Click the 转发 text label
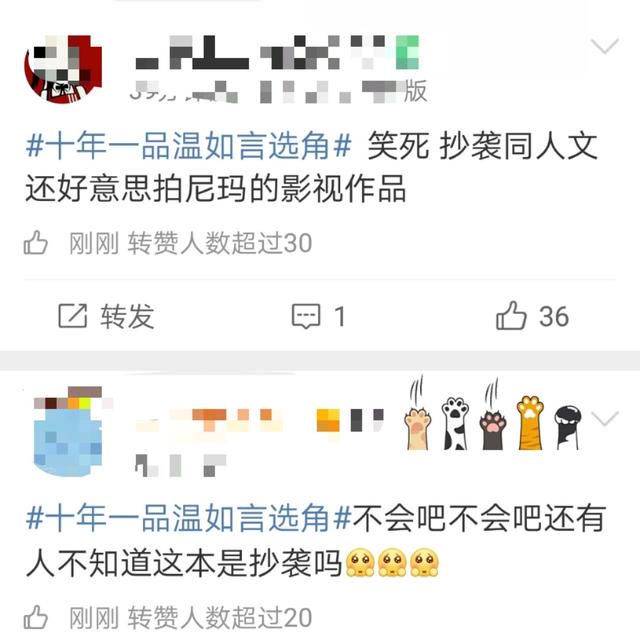Viewport: 640px width, 638px height. [127, 316]
